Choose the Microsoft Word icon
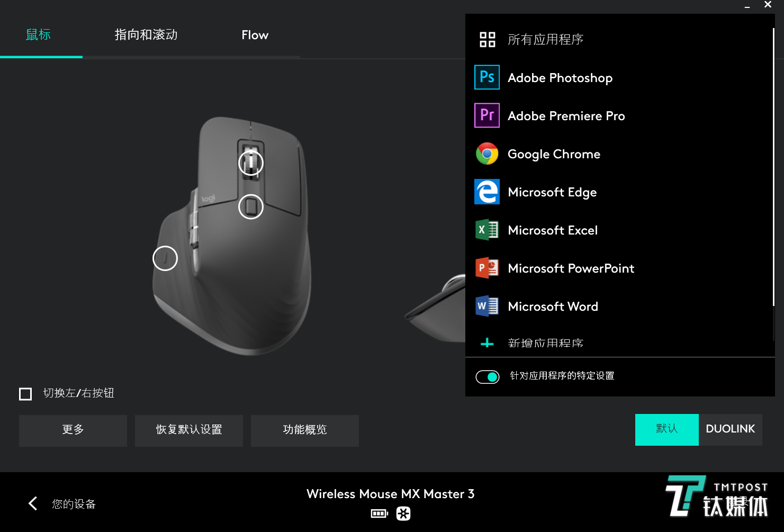The height and width of the screenshot is (532, 784). click(487, 306)
